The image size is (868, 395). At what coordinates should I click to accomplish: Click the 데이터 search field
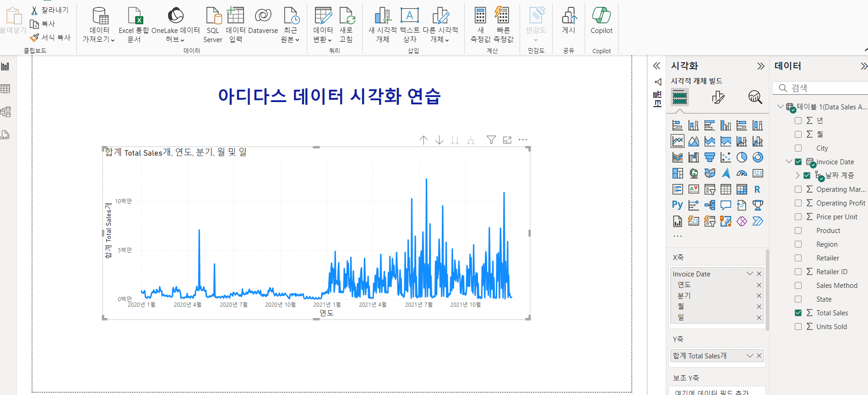(820, 88)
